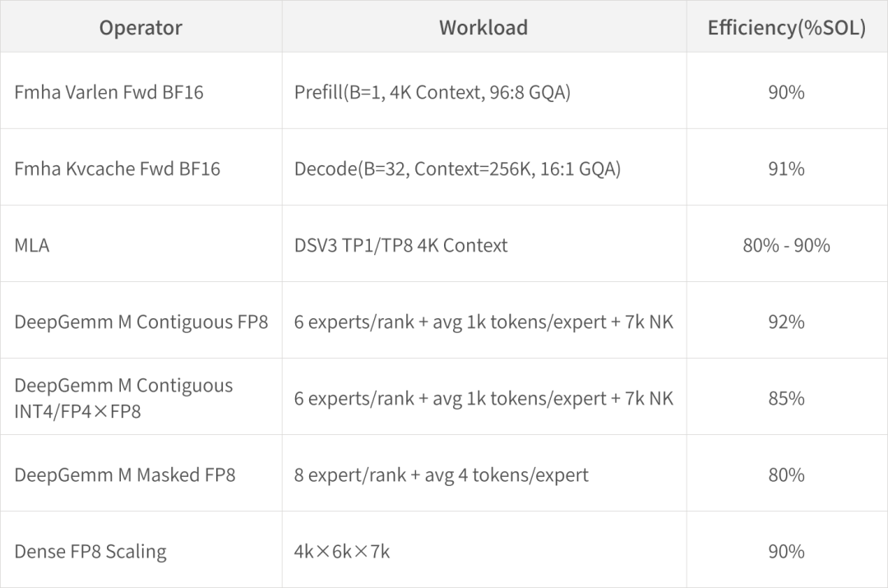This screenshot has width=888, height=588.
Task: Select DeepGemm M Contiguous FP8 cell
Action: coord(141,322)
